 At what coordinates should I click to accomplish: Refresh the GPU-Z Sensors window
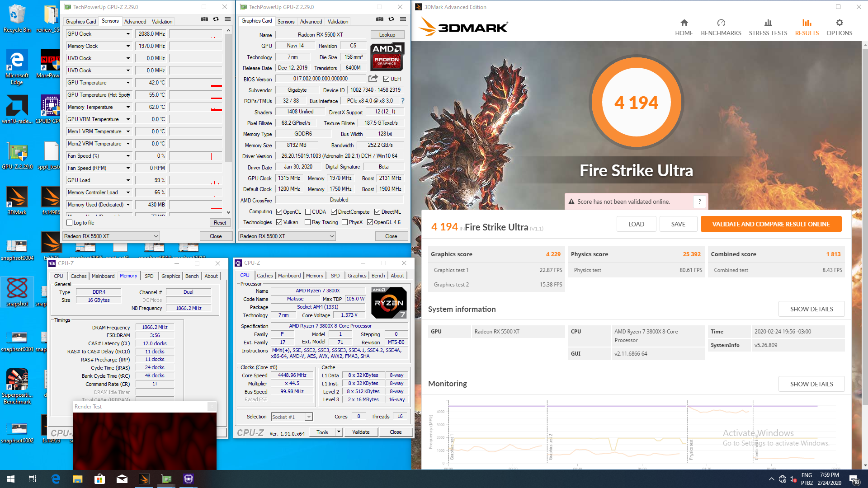point(216,19)
